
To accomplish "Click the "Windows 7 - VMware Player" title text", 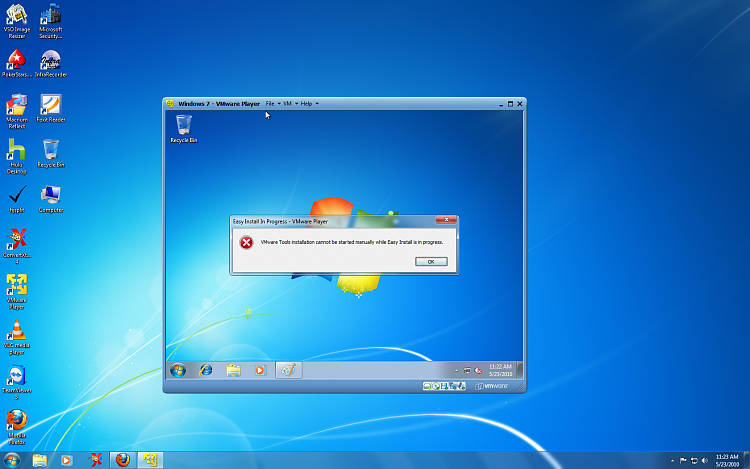I will (x=219, y=104).
